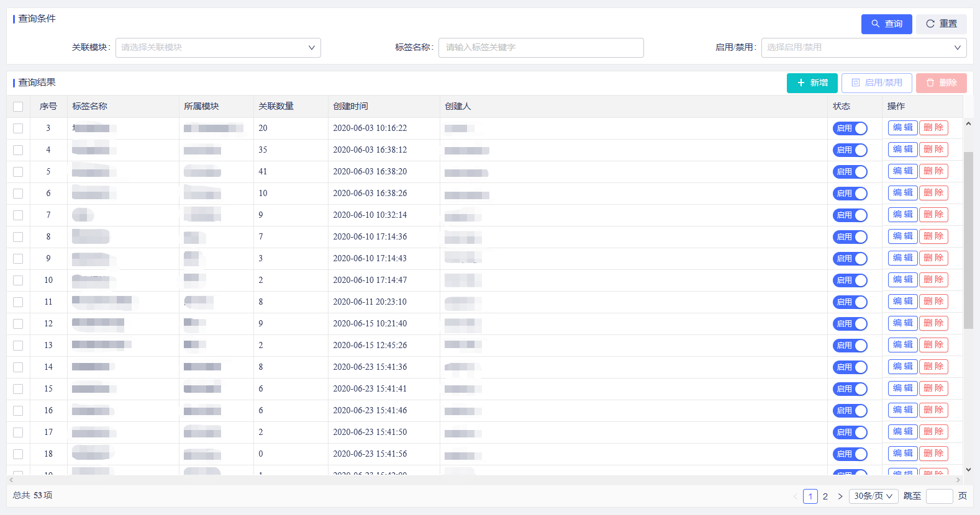Viewport: 980px width, 515px height.
Task: Check the checkbox for row 3
Action: tap(18, 128)
